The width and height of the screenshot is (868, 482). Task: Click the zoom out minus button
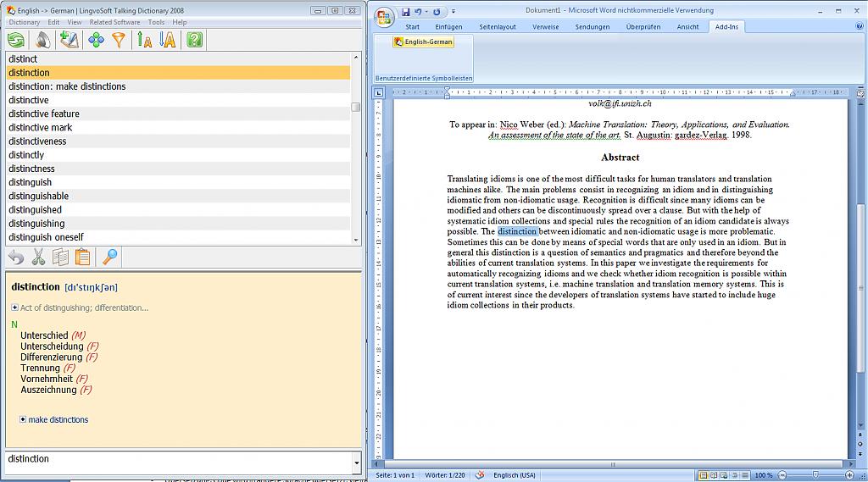click(x=782, y=475)
